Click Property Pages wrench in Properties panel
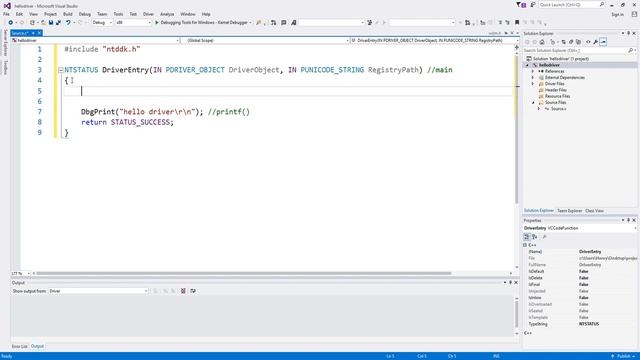The height and width of the screenshot is (360, 640). [544, 237]
